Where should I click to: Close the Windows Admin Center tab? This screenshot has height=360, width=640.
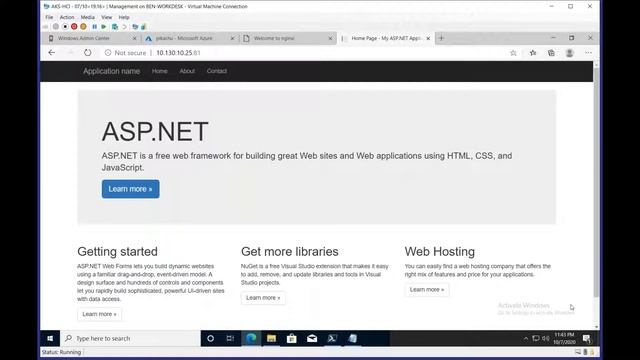pyautogui.click(x=134, y=38)
